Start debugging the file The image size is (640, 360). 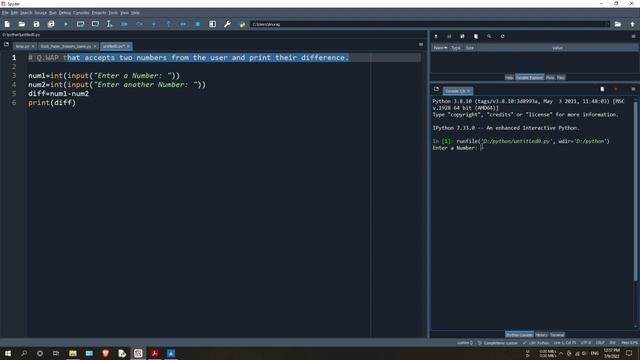[124, 24]
